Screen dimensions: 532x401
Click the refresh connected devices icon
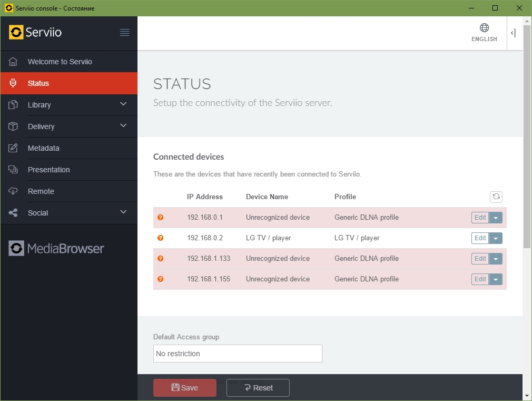tap(496, 197)
